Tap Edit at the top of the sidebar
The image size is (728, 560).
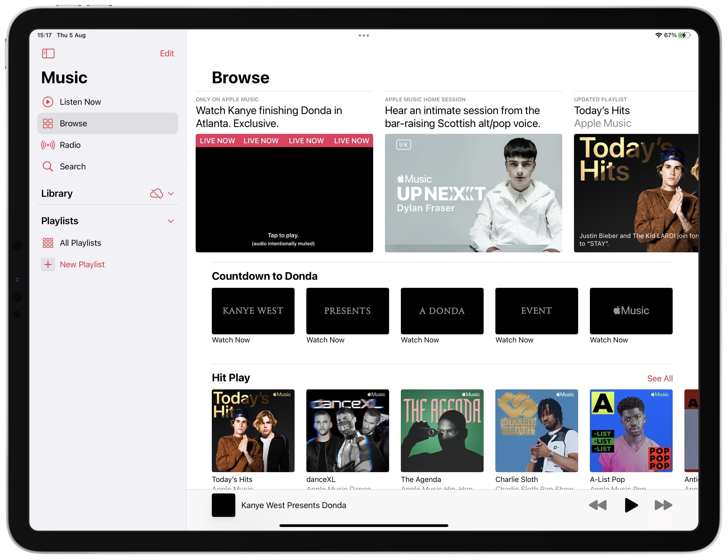pyautogui.click(x=167, y=53)
